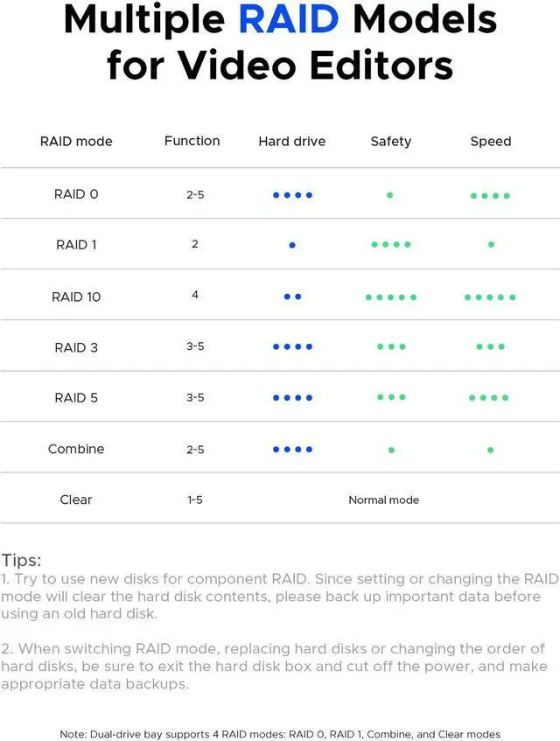Click the blue RAID word in title
The height and width of the screenshot is (741, 560).
pos(290,19)
